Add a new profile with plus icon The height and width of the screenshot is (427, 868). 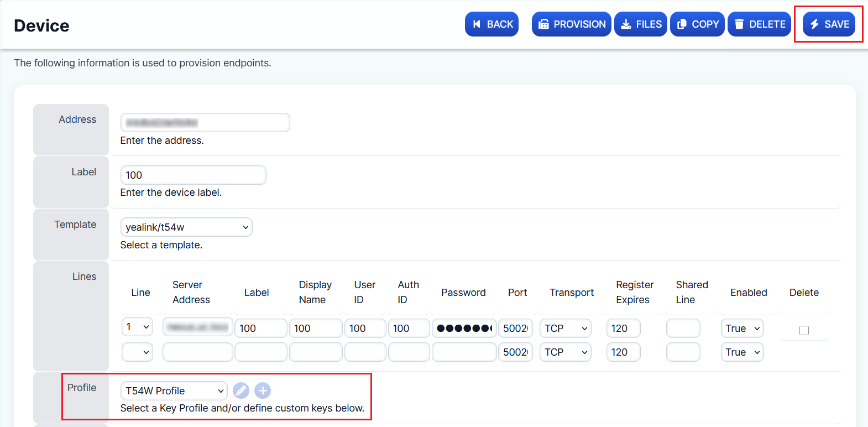(263, 390)
